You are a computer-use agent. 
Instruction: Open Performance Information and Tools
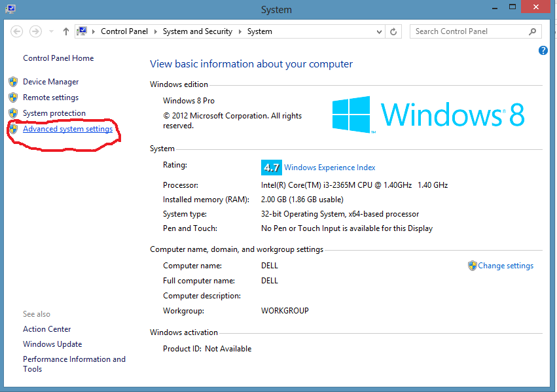(x=74, y=364)
